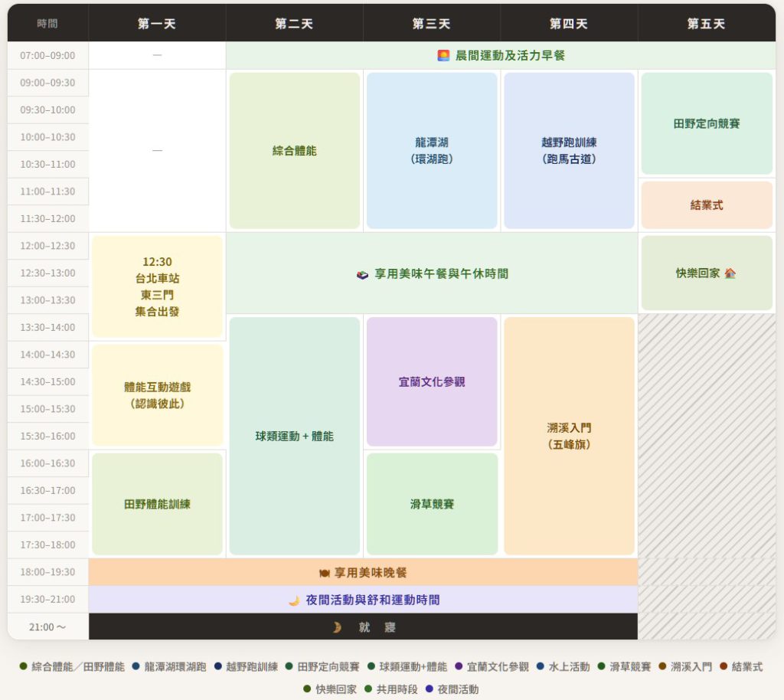Open the 龍潭湖（環湖跑） activity block

[431, 151]
